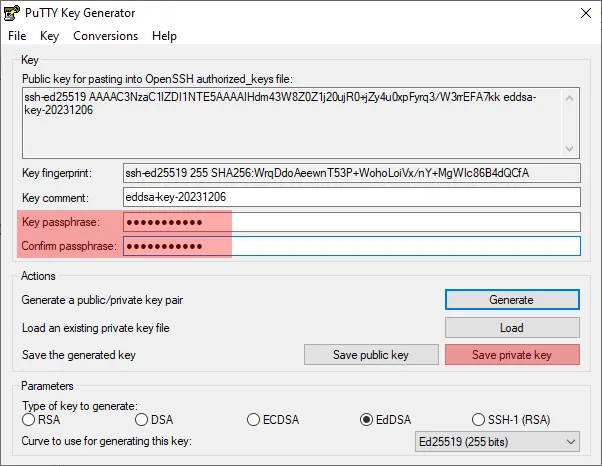Click the PuTTY Key Generator title bar icon

12,13
